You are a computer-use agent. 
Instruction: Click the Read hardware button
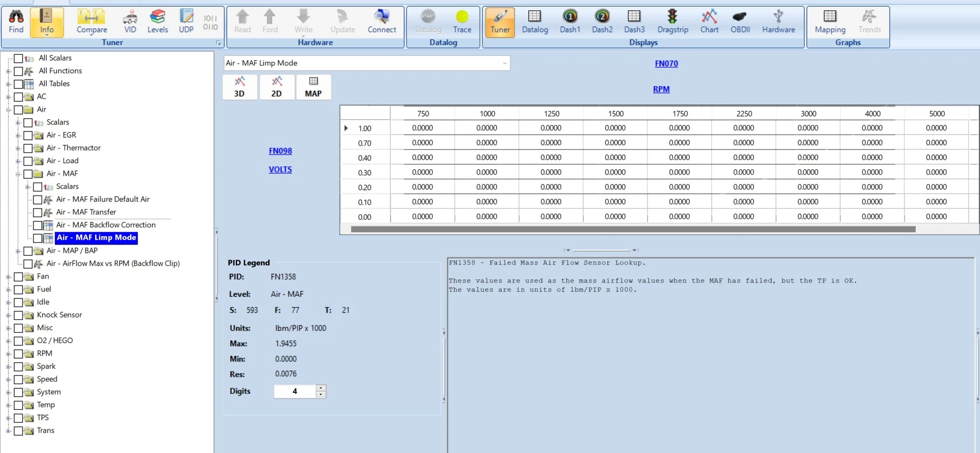(243, 22)
